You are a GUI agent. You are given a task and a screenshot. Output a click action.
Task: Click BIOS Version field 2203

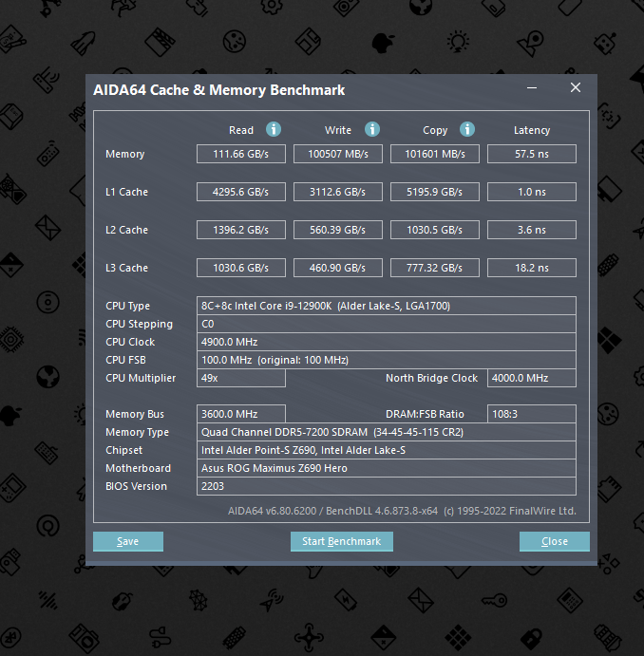pyautogui.click(x=387, y=486)
